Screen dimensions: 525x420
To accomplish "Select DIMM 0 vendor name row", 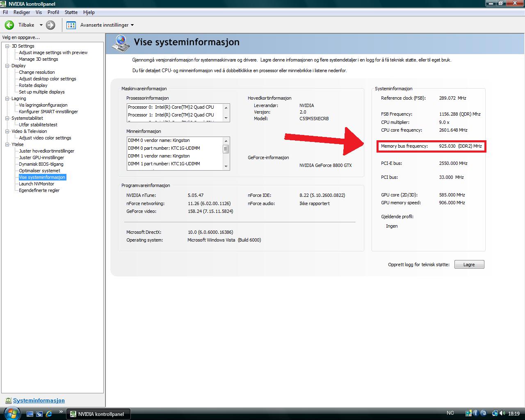I will pyautogui.click(x=175, y=140).
